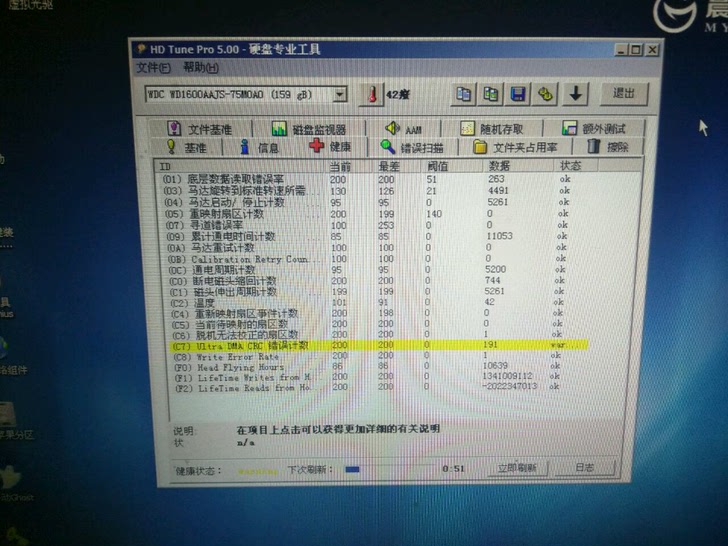Click the 日志 log button

coord(585,468)
